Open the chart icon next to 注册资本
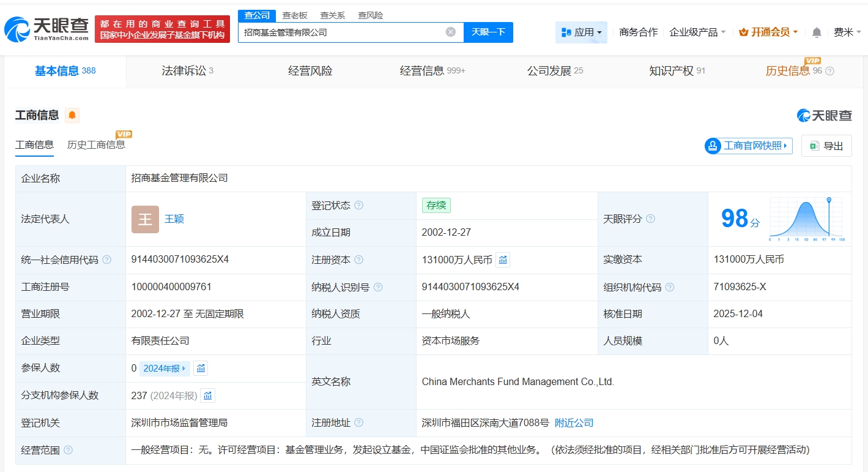Image resolution: width=868 pixels, height=472 pixels. coord(503,260)
